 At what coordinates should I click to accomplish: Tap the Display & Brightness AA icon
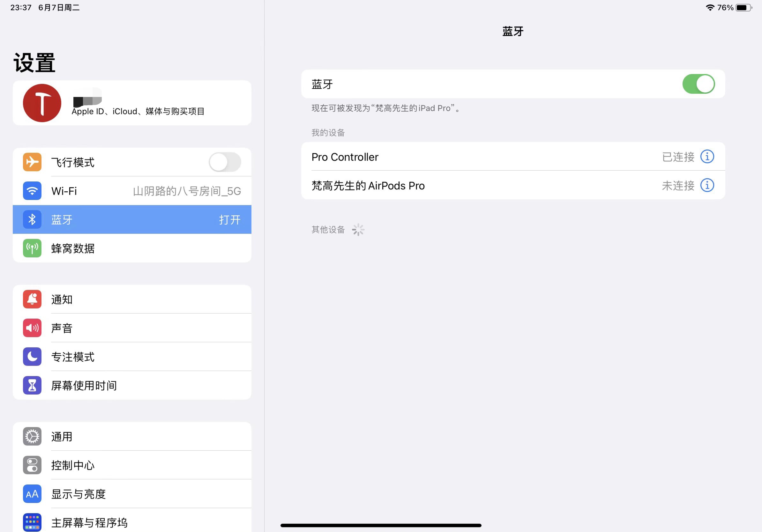[32, 494]
